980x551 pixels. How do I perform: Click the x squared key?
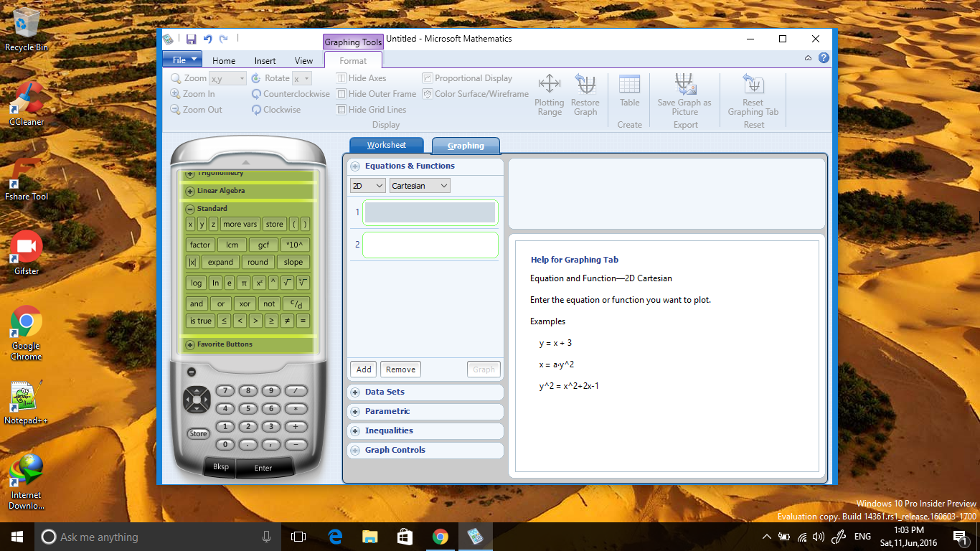tap(260, 283)
